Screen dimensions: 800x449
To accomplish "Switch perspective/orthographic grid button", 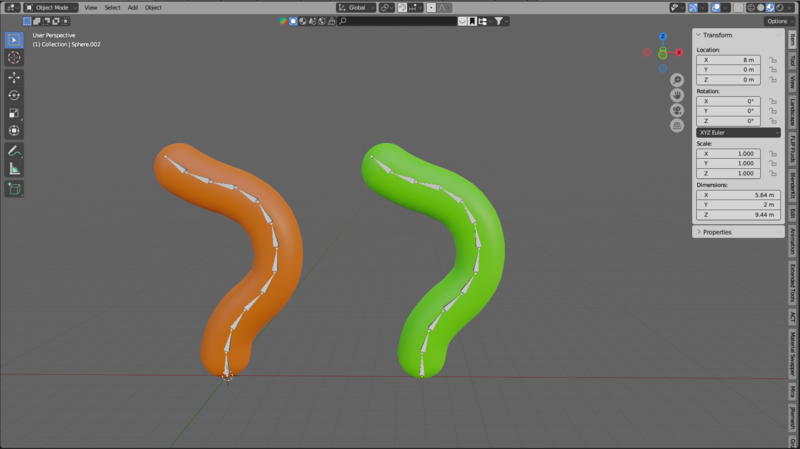I will click(677, 125).
